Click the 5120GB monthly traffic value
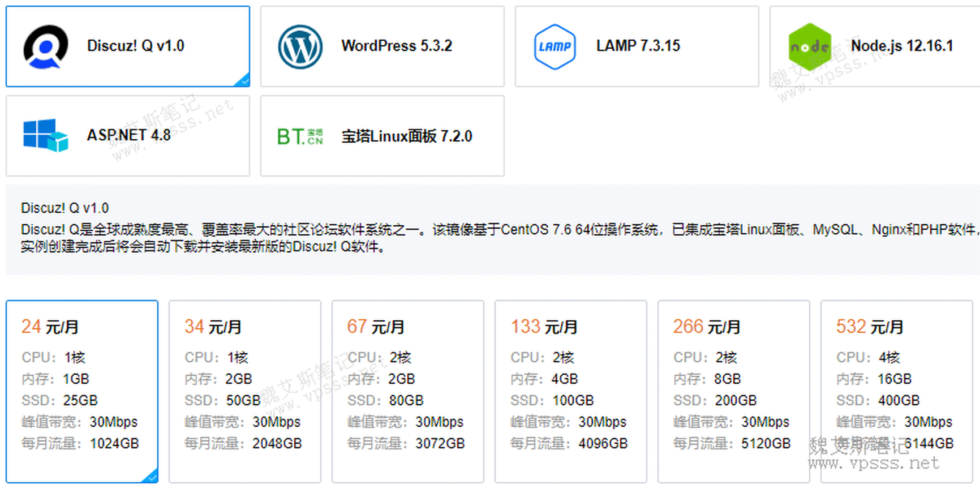Viewport: 980px width, 489px height. point(766,443)
